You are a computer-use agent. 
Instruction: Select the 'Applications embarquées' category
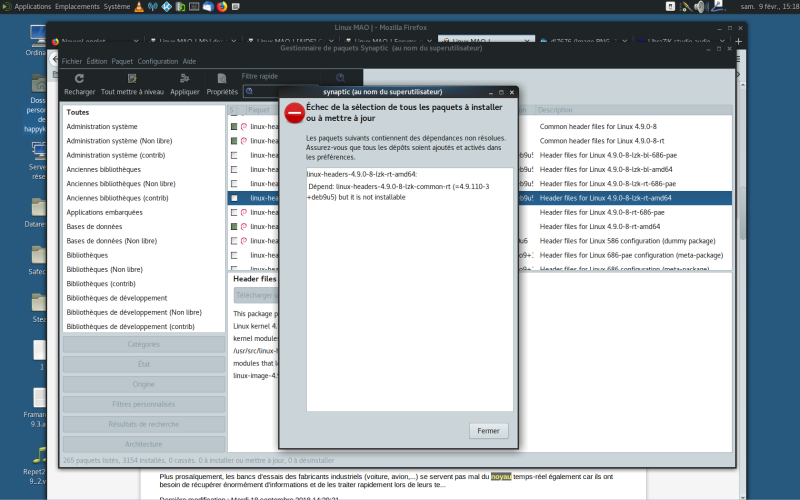pyautogui.click(x=144, y=212)
